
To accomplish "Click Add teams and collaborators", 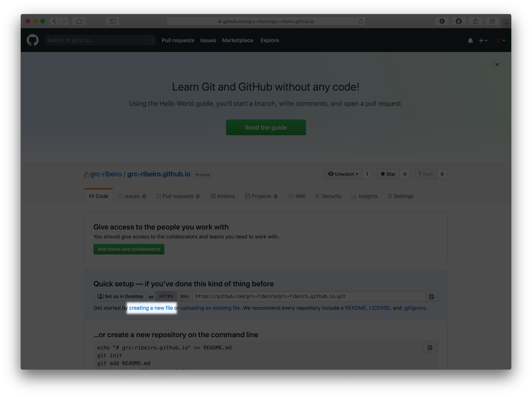I will 129,249.
